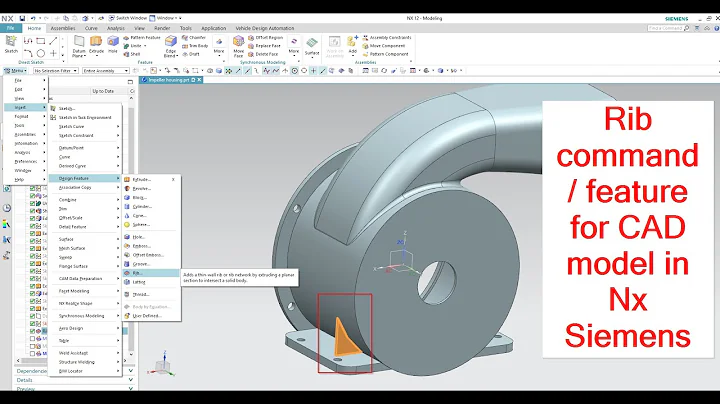Click the Draft command
This screenshot has height=404, width=720.
(191, 54)
